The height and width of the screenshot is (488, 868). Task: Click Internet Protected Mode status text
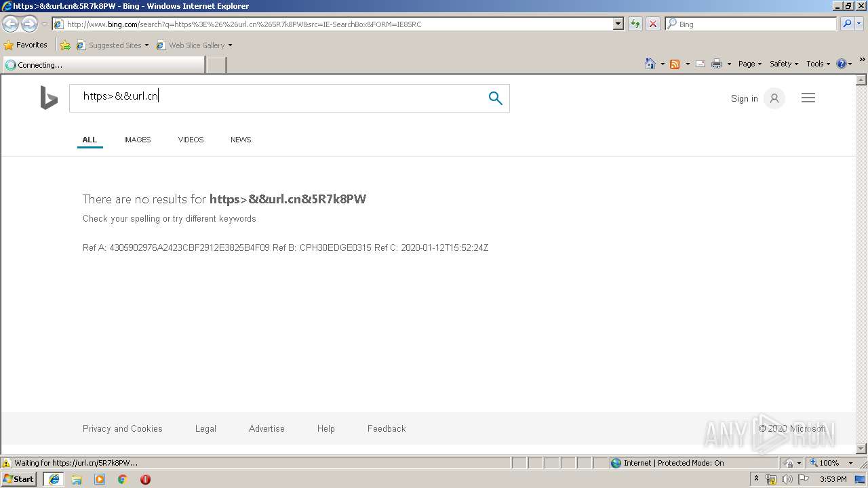(x=673, y=463)
